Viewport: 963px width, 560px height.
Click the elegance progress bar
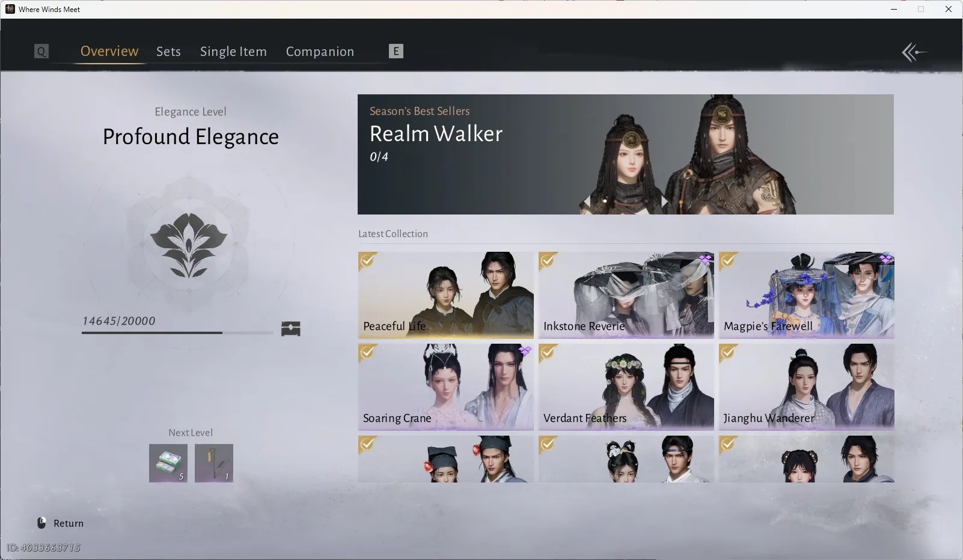point(177,332)
